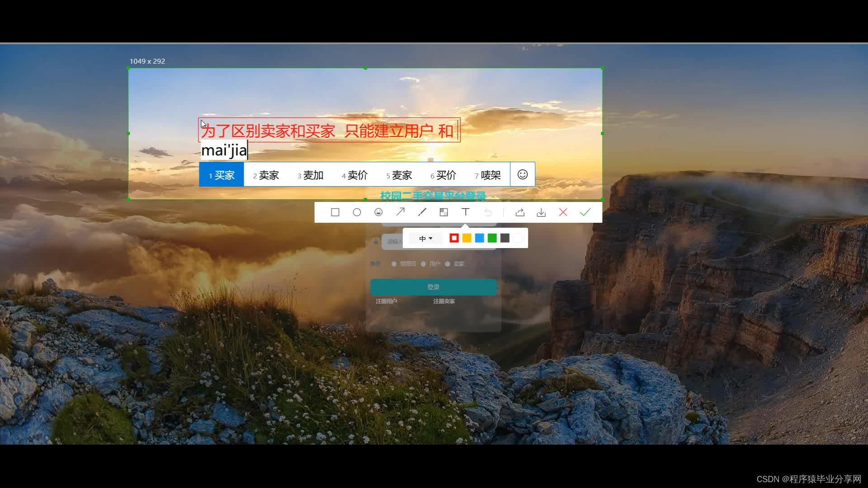Select the text annotation tool
868x488 pixels.
pos(465,212)
